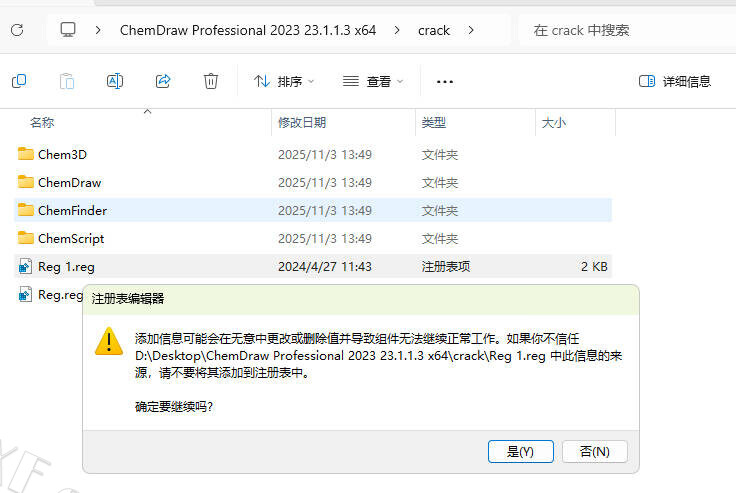
Task: Toggle the details pane (详细信息)
Action: coord(675,81)
